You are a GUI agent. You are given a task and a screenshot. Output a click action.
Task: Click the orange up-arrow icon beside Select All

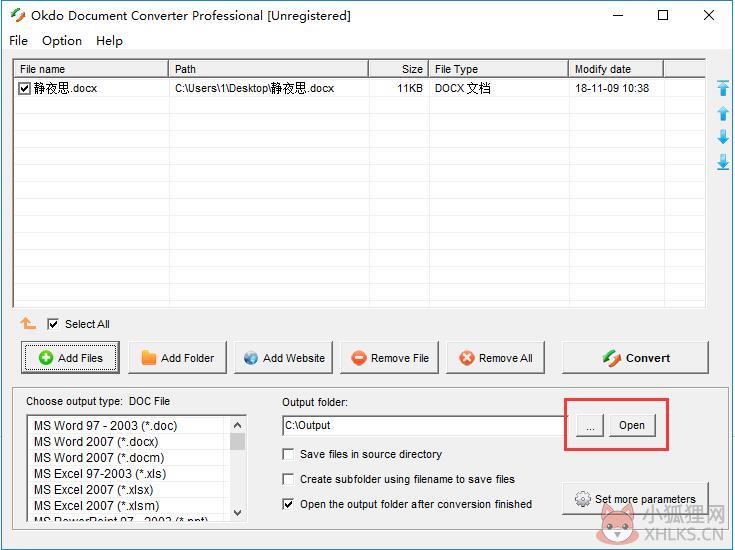[28, 323]
